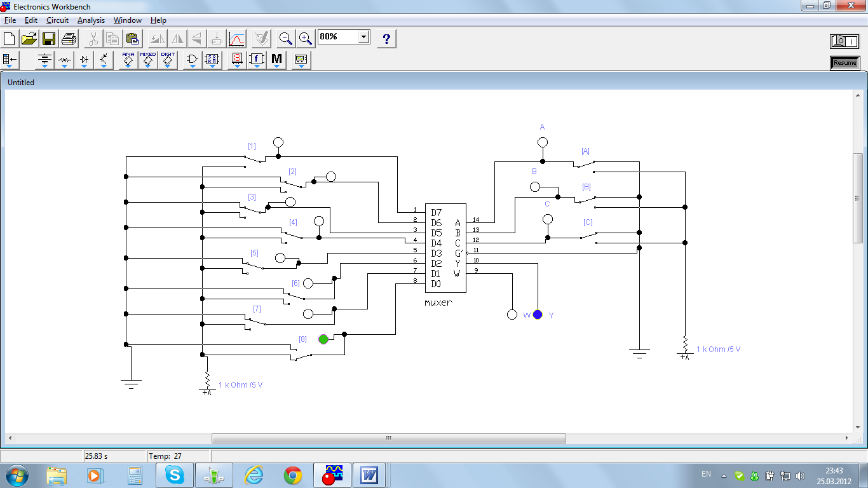Viewport: 868px width, 488px height.
Task: Open the Digital ICs parts bin
Action: pos(168,60)
